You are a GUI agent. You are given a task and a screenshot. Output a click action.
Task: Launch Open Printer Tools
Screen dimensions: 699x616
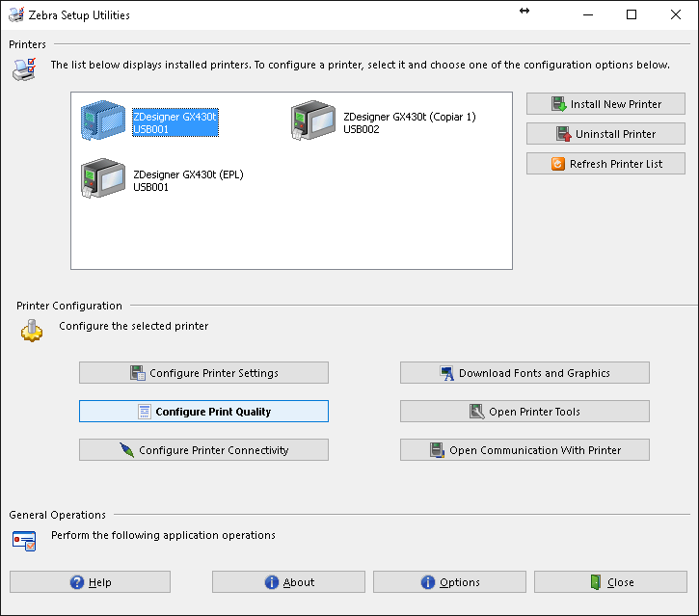point(524,411)
